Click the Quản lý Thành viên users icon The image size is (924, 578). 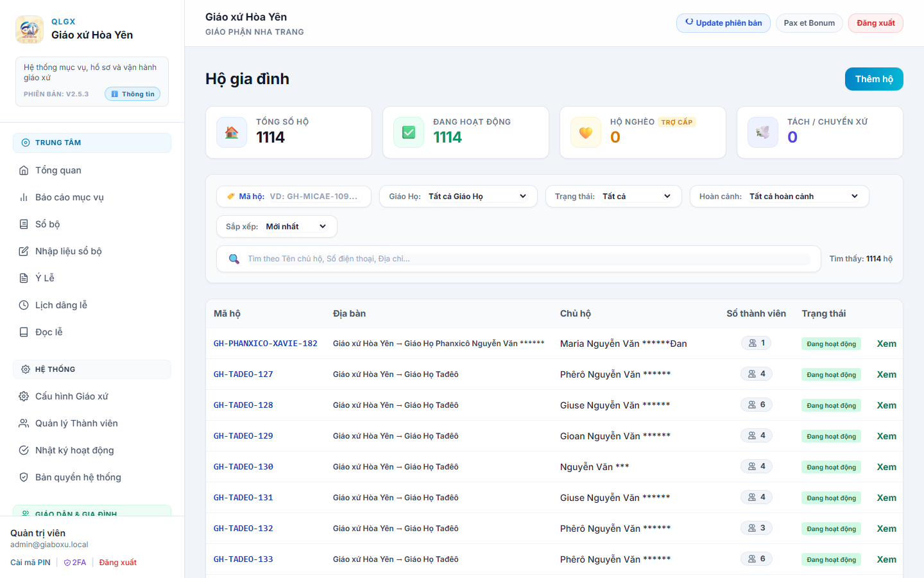[x=24, y=423]
